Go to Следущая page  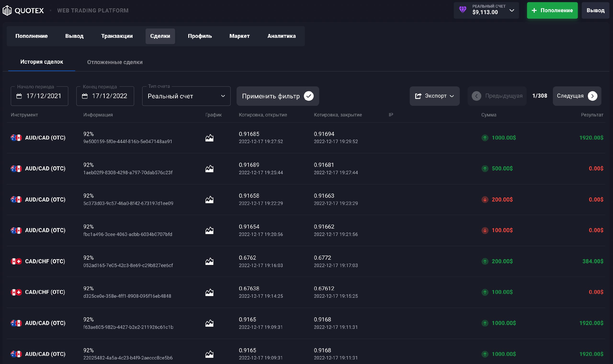[577, 96]
